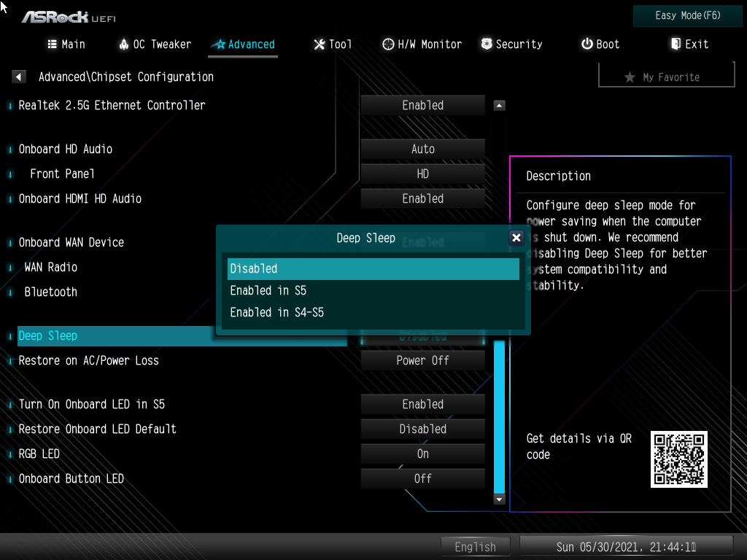Click the My Favorite star icon
The width and height of the screenshot is (747, 560).
[630, 77]
